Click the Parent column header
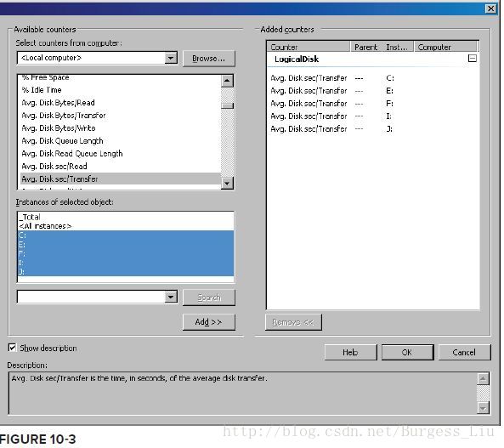The width and height of the screenshot is (504, 448). point(365,47)
